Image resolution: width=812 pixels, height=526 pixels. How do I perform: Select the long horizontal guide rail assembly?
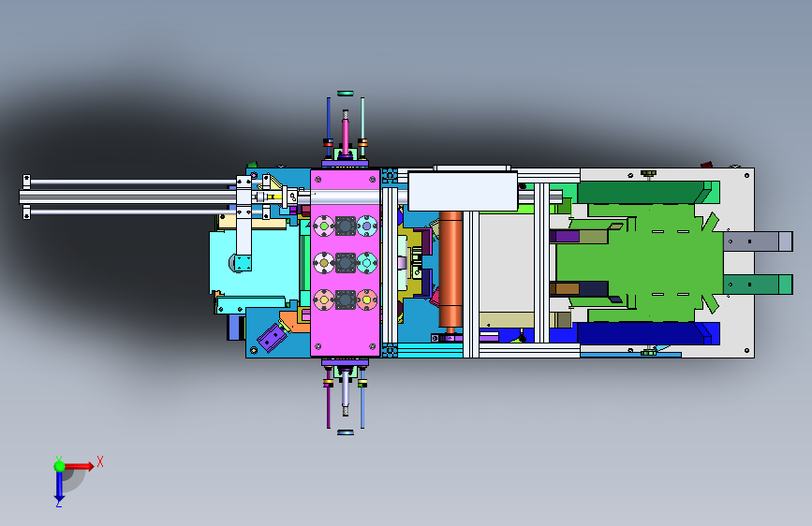click(x=129, y=197)
